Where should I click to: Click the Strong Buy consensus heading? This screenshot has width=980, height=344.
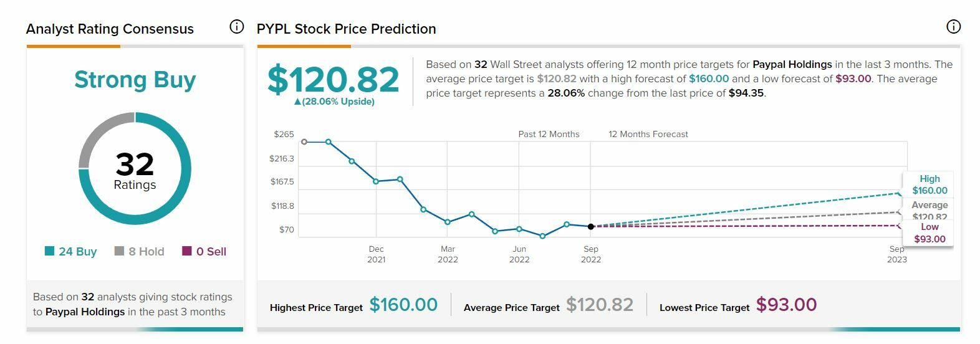pyautogui.click(x=135, y=80)
